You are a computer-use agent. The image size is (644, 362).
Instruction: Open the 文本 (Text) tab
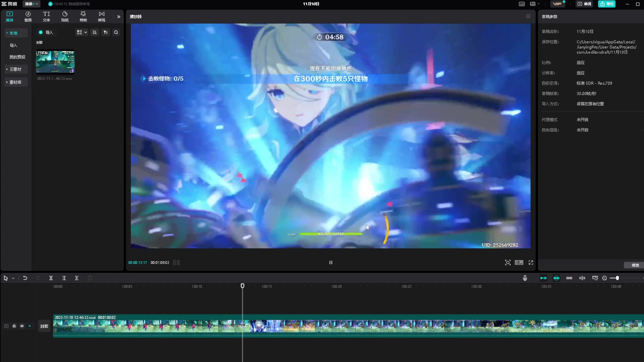pyautogui.click(x=46, y=16)
